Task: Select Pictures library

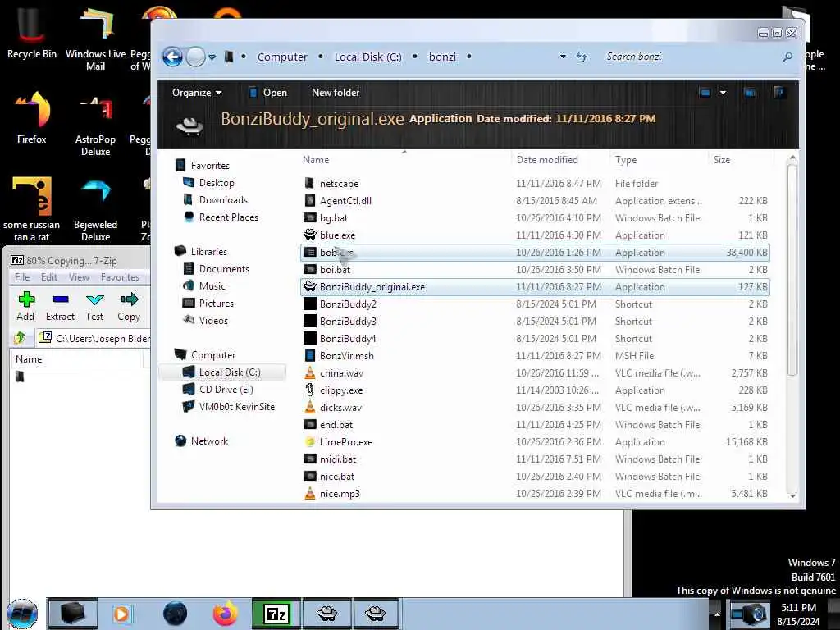Action: (x=217, y=304)
